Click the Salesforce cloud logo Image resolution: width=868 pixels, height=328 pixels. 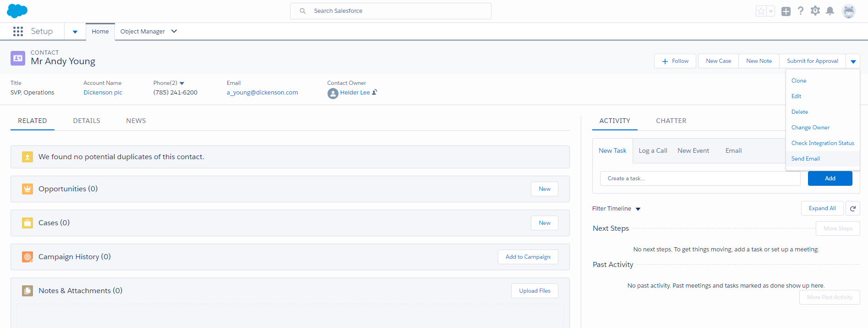tap(17, 11)
